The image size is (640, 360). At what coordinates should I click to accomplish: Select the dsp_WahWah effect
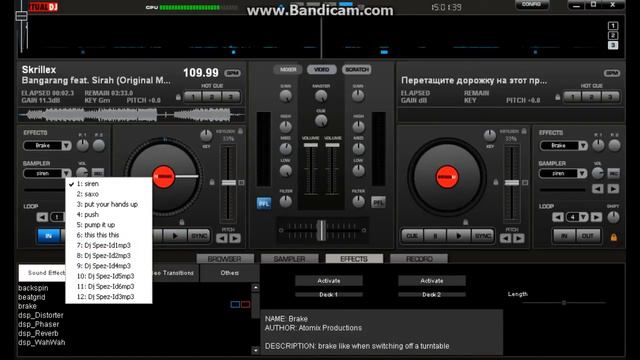pos(42,342)
